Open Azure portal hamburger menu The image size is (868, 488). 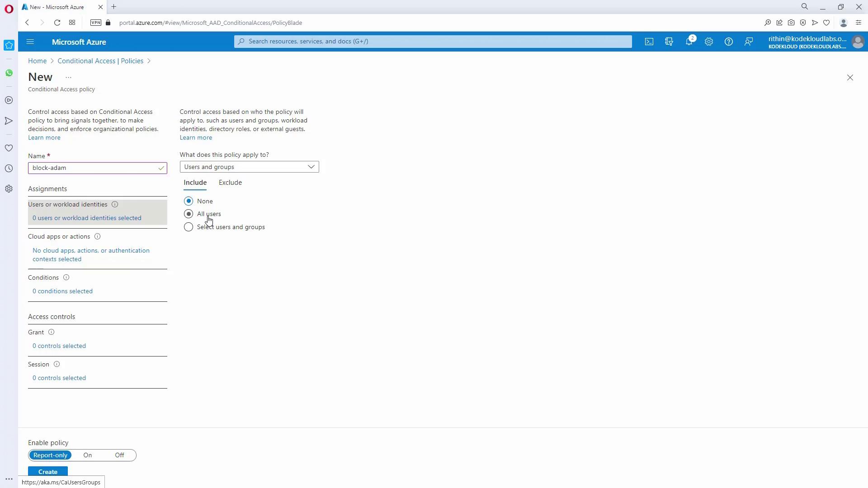pyautogui.click(x=30, y=42)
